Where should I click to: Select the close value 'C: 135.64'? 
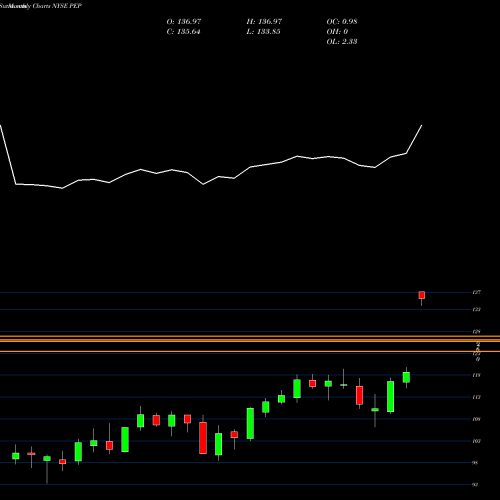coord(183,31)
